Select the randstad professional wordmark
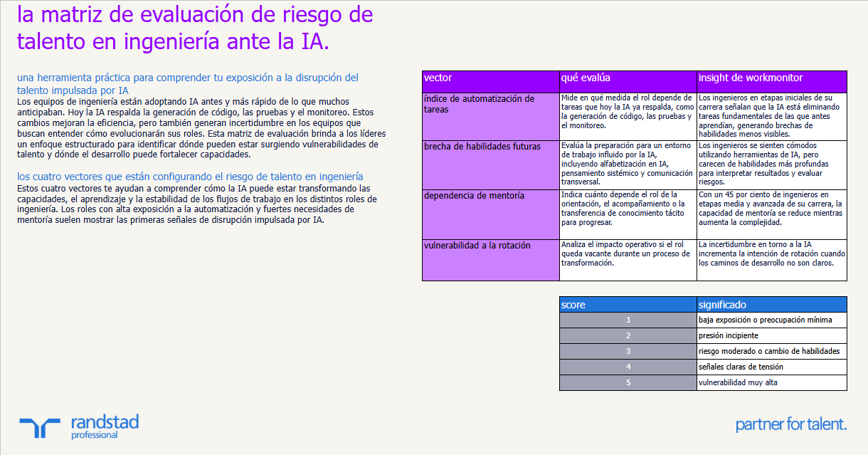The width and height of the screenshot is (868, 455). [105, 424]
